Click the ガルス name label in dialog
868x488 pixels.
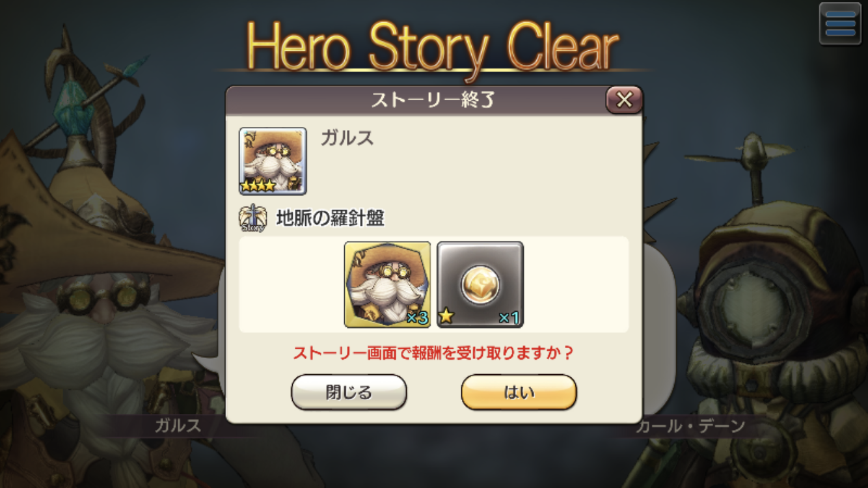point(347,138)
